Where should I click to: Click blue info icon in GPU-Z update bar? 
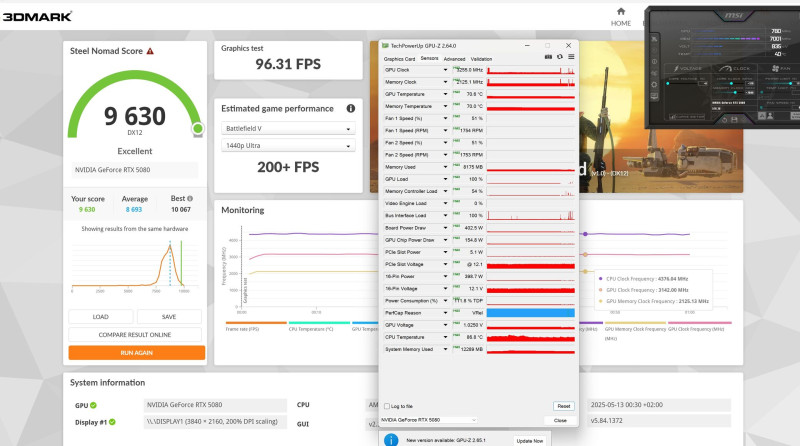391,440
